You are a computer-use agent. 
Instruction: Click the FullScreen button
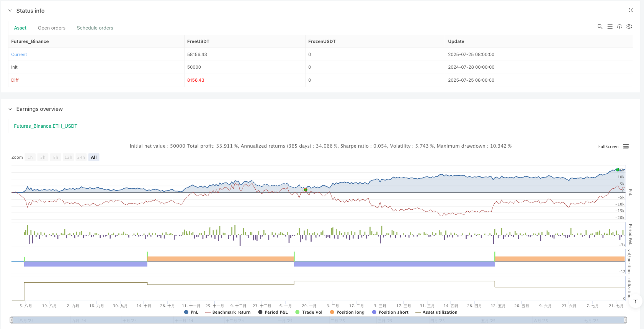[608, 146]
